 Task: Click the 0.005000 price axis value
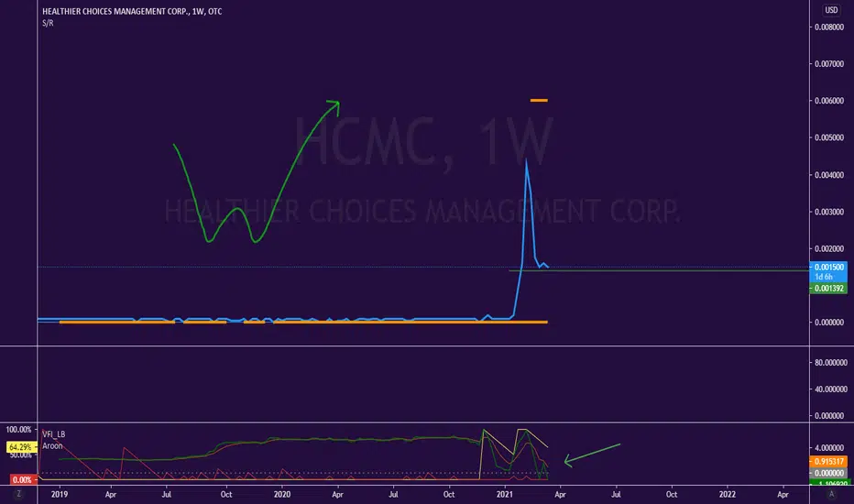(x=829, y=137)
